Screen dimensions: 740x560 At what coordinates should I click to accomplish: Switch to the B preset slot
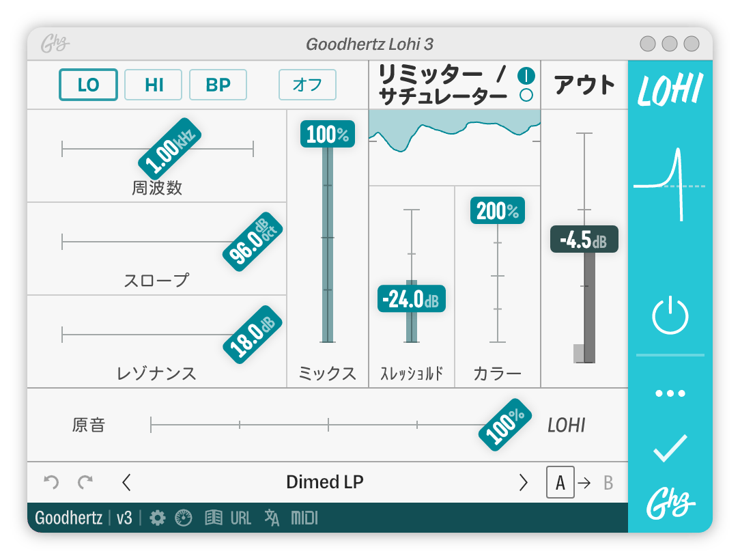tap(608, 483)
